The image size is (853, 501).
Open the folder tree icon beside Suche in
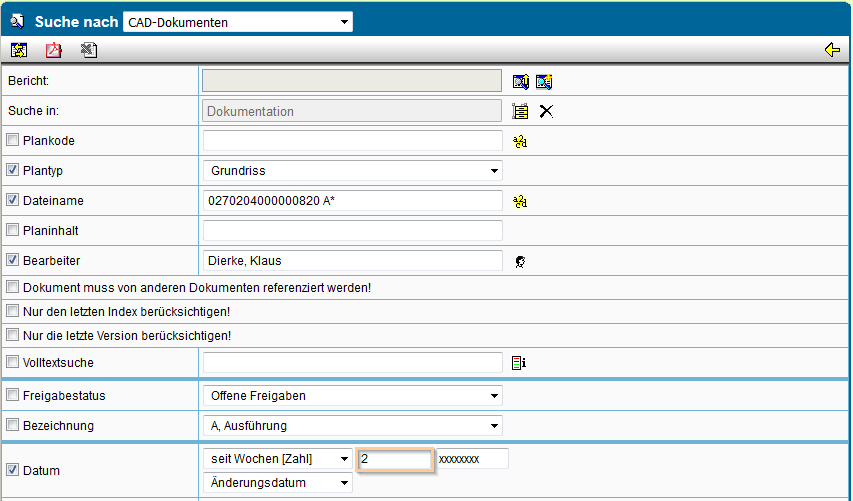(520, 112)
